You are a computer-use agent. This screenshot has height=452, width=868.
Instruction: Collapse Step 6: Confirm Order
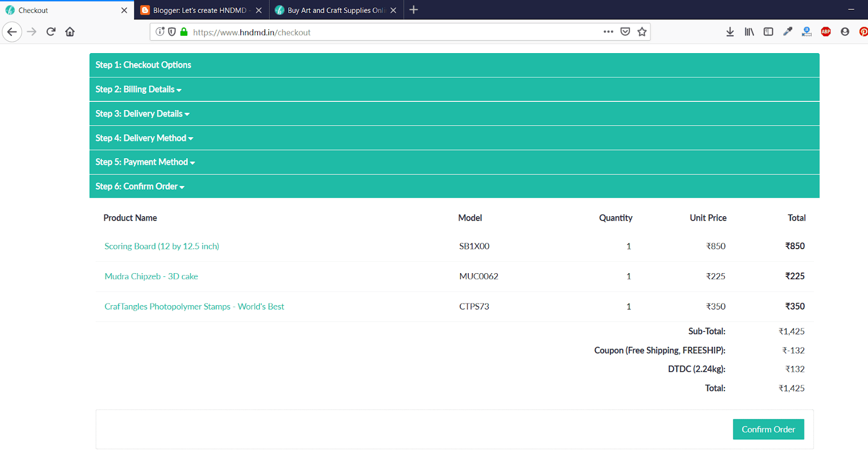click(454, 186)
